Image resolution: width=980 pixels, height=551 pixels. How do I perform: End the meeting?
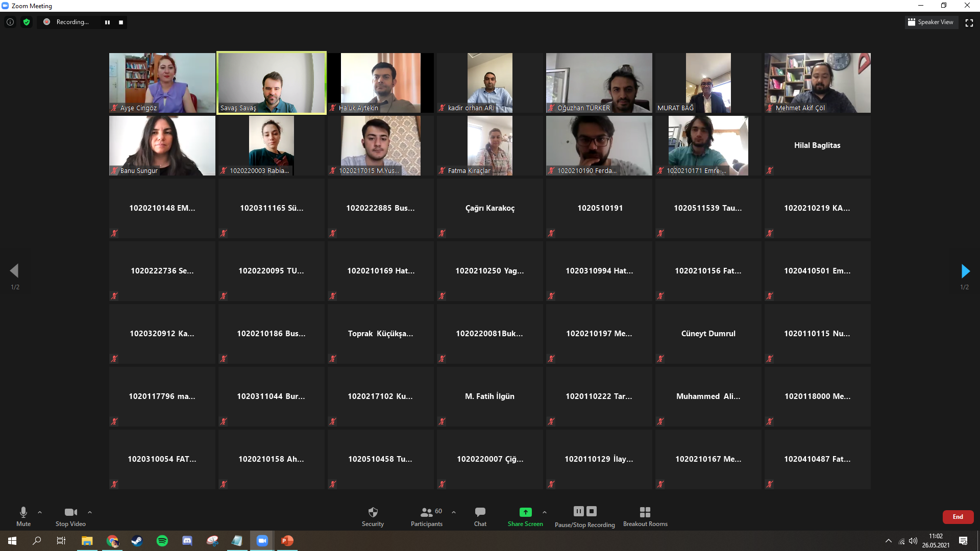[958, 517]
